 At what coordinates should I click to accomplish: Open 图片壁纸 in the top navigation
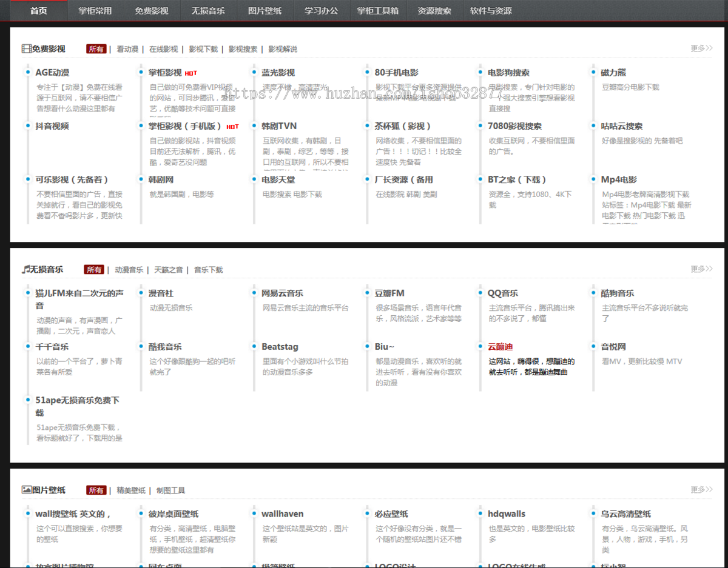point(265,11)
